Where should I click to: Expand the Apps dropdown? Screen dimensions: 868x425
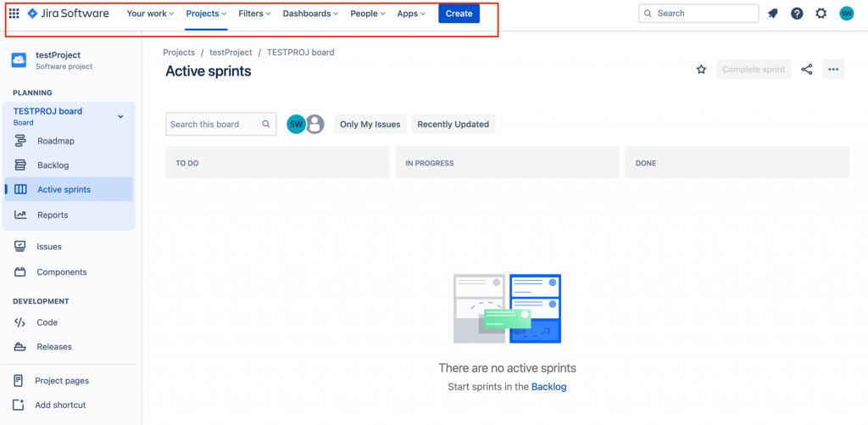[411, 14]
